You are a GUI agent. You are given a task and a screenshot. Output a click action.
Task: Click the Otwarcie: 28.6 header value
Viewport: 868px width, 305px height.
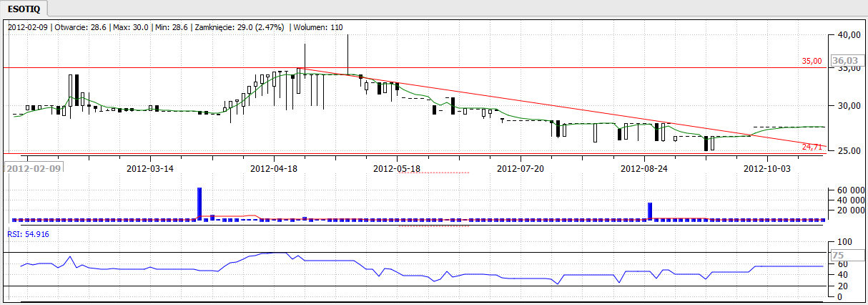tap(82, 26)
